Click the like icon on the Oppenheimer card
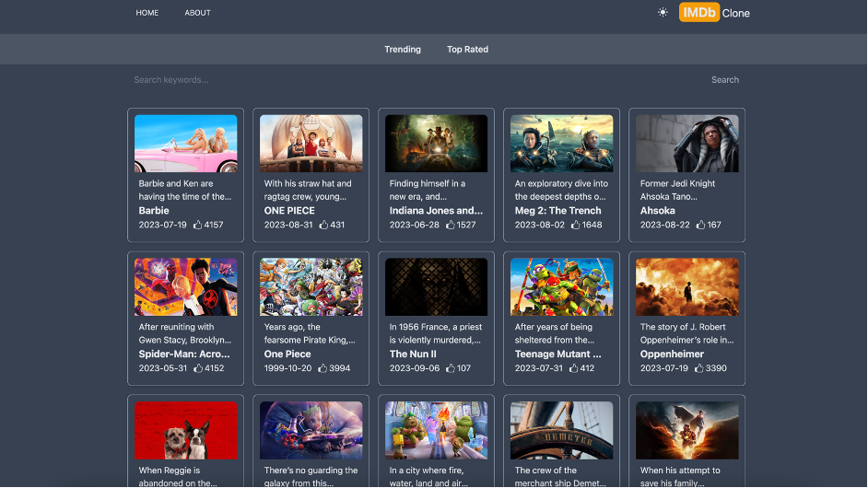This screenshot has height=488, width=868. (699, 368)
